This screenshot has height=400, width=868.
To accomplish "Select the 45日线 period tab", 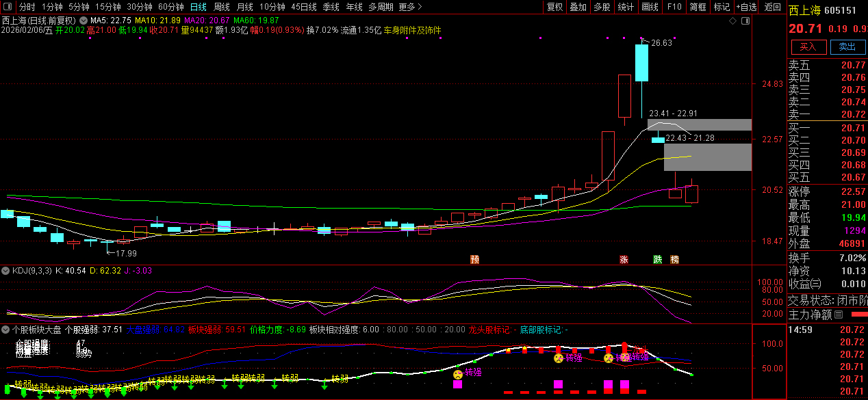I will (x=304, y=7).
